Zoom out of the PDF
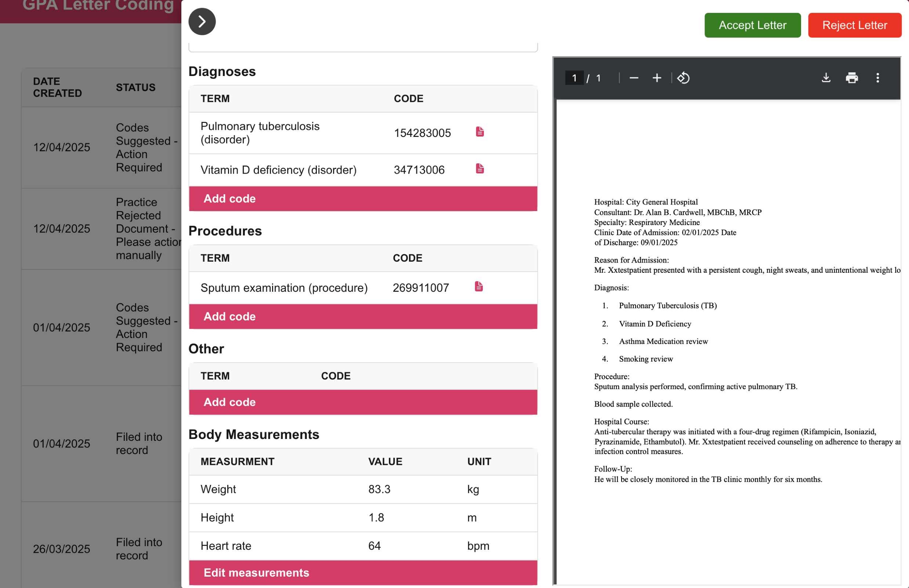 coord(634,78)
